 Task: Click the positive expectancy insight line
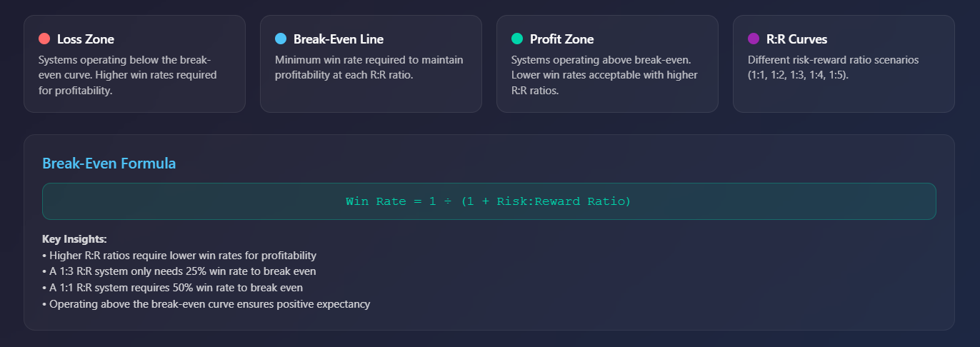click(x=206, y=305)
